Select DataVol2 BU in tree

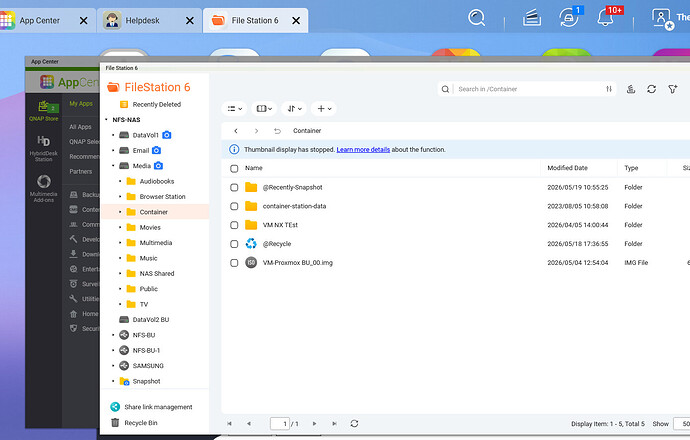point(150,320)
